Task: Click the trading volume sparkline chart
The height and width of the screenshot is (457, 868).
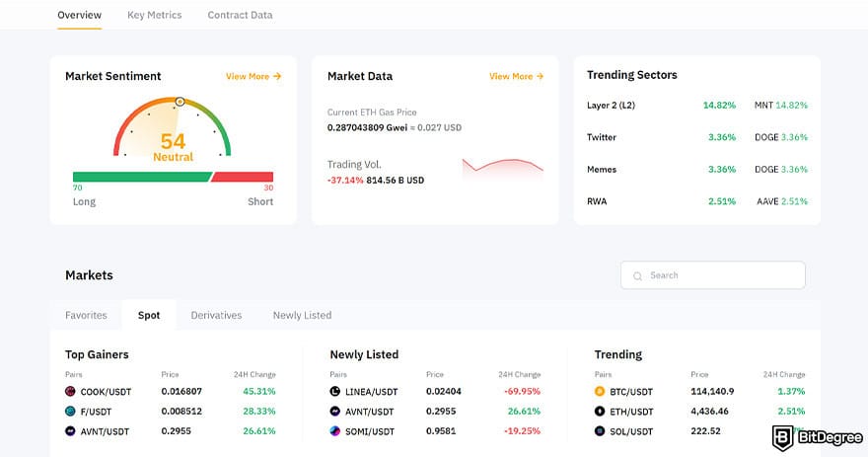Action: tap(503, 169)
